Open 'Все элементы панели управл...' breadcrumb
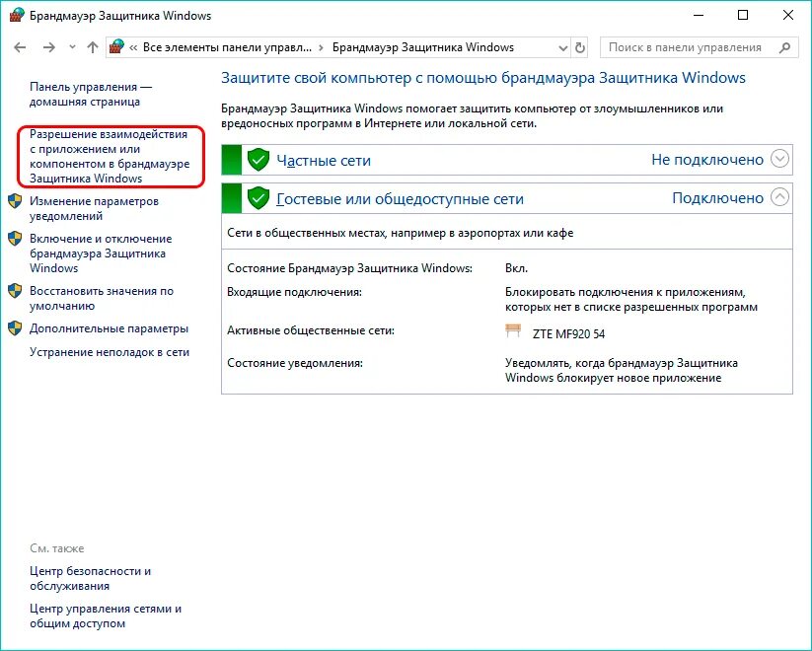This screenshot has width=812, height=651. (x=227, y=47)
